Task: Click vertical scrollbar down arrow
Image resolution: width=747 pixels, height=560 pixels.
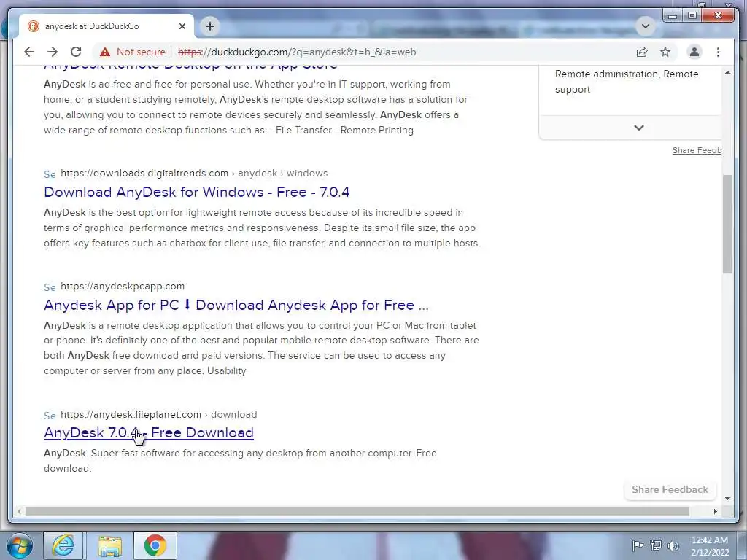Action: (727, 499)
